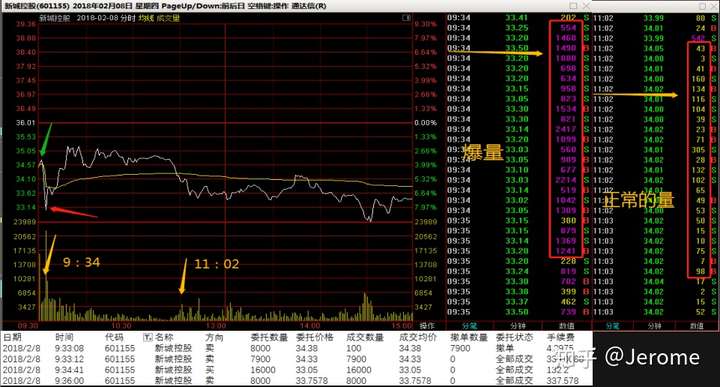Click the 36.01 price axis label
The height and width of the screenshot is (387, 720).
pos(26,123)
